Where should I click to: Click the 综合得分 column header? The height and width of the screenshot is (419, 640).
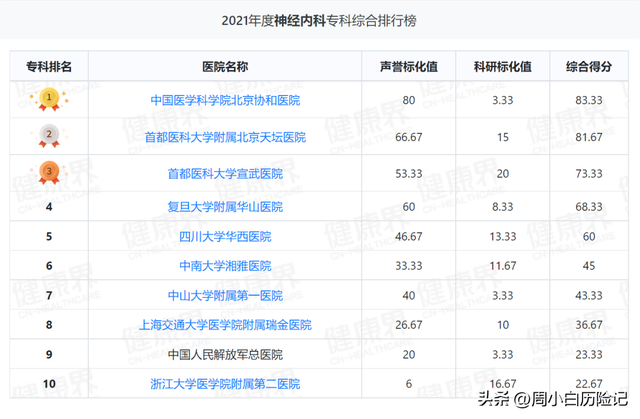pyautogui.click(x=589, y=67)
